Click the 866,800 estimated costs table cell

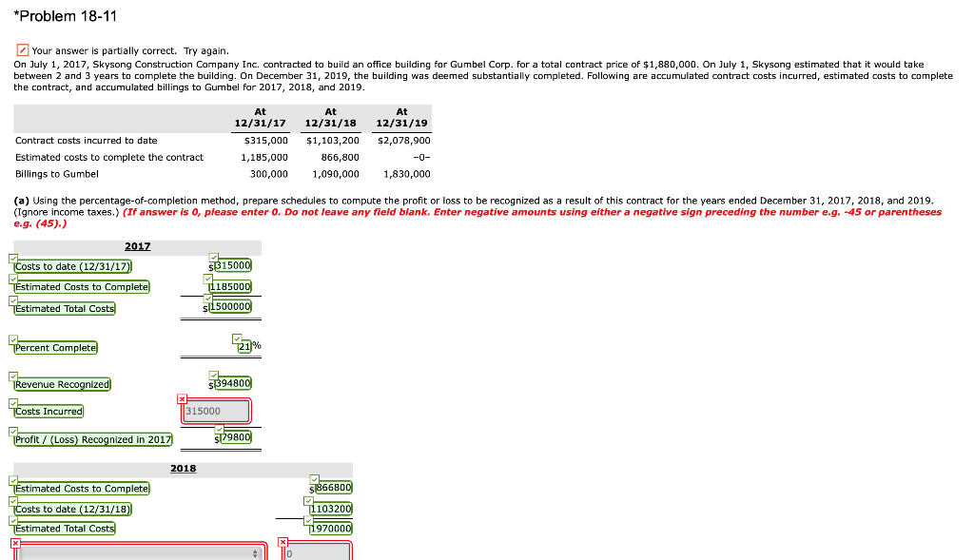[x=340, y=157]
